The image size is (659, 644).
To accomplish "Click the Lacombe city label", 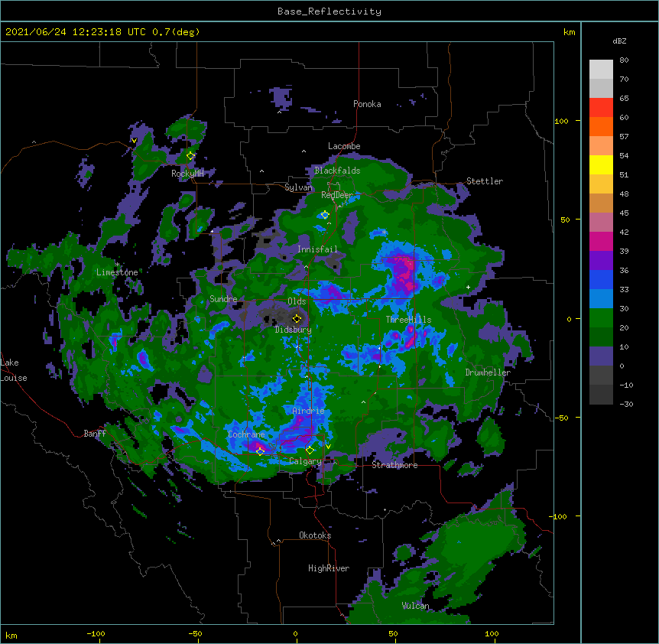I will (344, 146).
